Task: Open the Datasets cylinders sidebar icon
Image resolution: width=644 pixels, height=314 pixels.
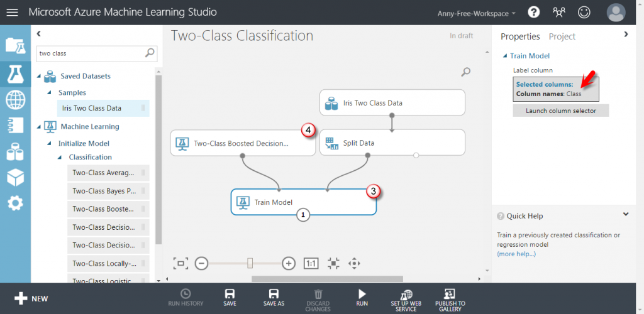Action: (x=15, y=152)
